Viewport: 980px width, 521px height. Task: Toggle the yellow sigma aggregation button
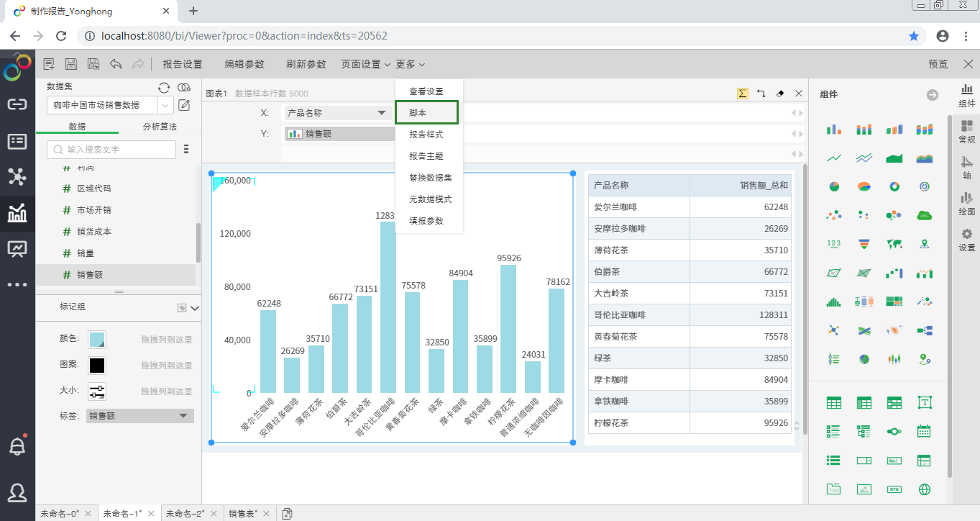click(743, 94)
